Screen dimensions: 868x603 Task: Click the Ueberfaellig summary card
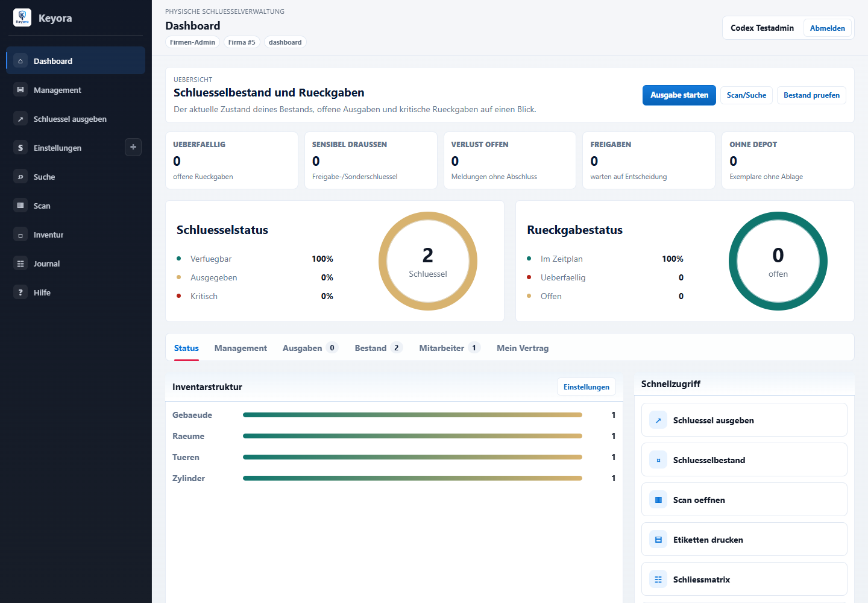coord(231,160)
